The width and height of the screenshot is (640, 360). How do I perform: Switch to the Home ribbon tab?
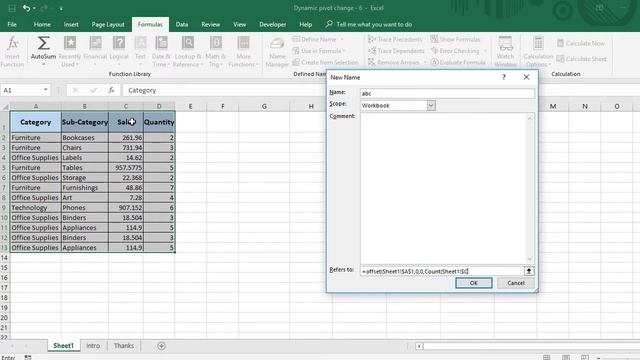[42, 24]
